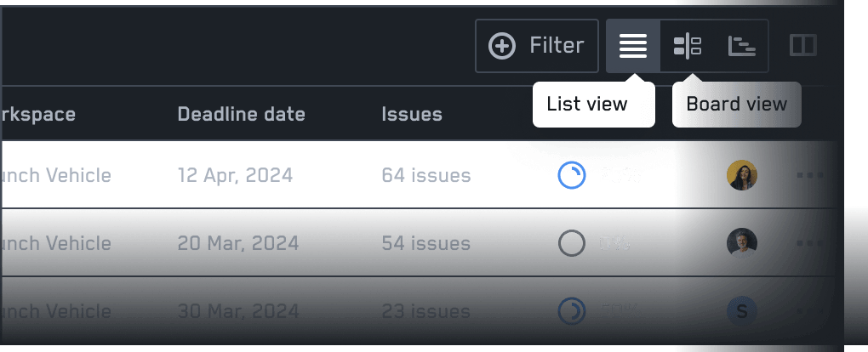Open more options for 12 Apr row
This screenshot has height=352, width=868.
810,175
